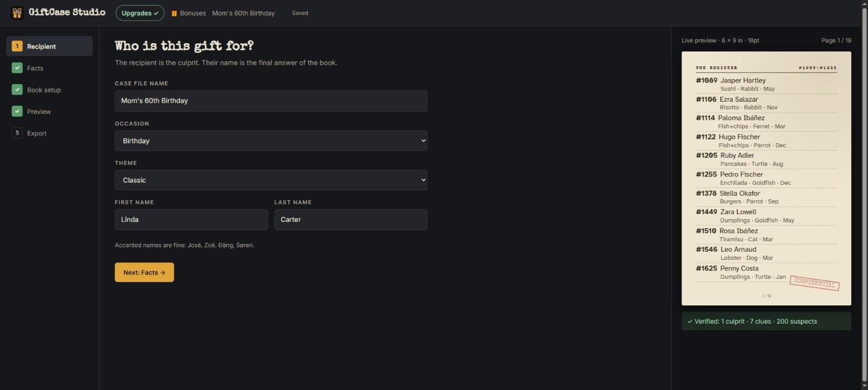Viewport: 868px width, 390px height.
Task: Click the '#1205 Ruby Adler' register entry
Action: (x=766, y=159)
